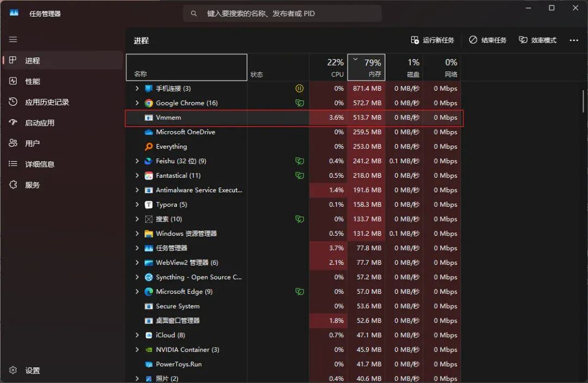Click the Fantastical calendar icon
The height and width of the screenshot is (383, 588).
pyautogui.click(x=149, y=175)
